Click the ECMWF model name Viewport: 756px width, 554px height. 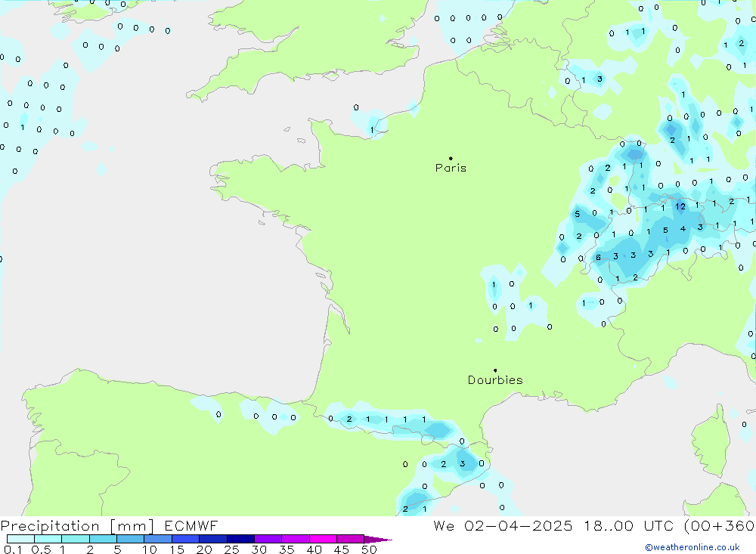191,525
